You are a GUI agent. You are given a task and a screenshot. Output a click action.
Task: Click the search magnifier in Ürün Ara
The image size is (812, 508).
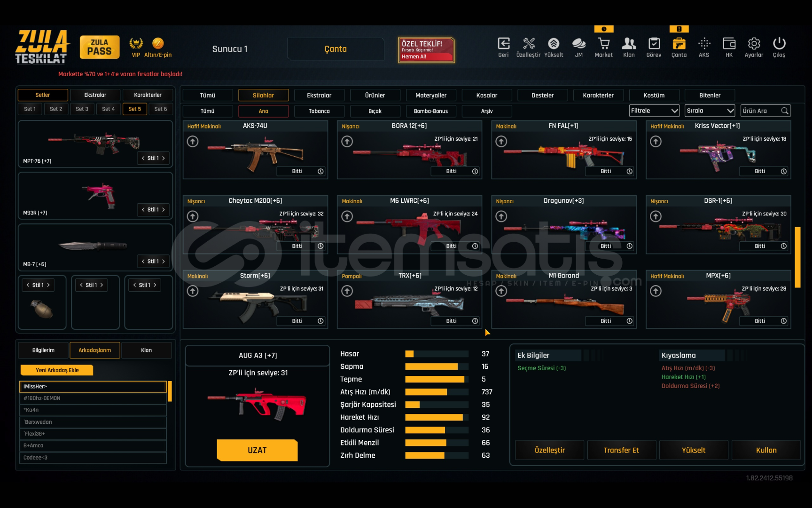[784, 111]
